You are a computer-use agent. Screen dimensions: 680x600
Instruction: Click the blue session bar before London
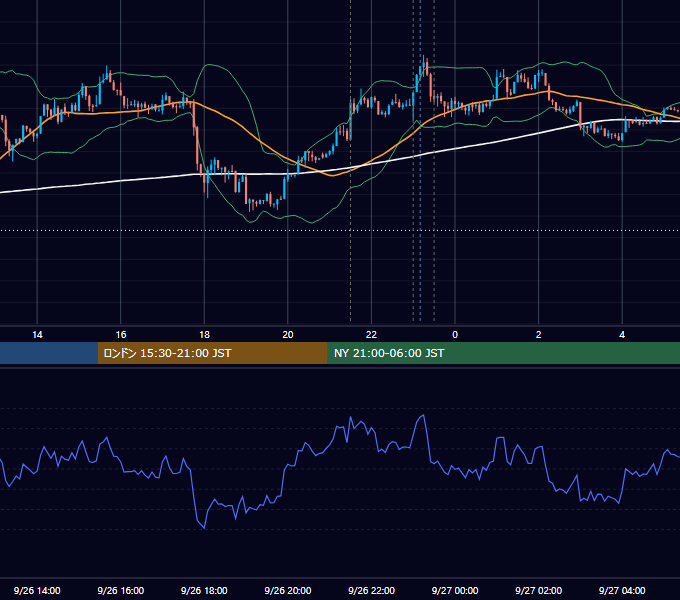click(x=49, y=353)
